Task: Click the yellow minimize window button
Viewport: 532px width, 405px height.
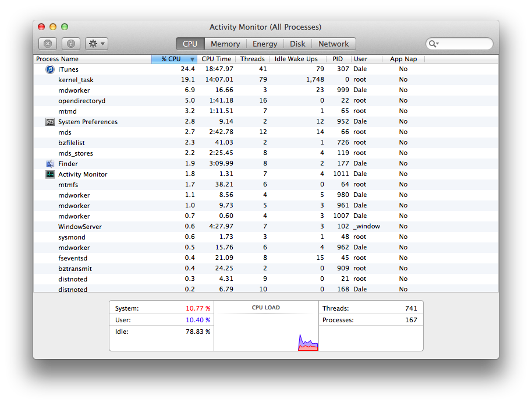Action: pyautogui.click(x=53, y=27)
